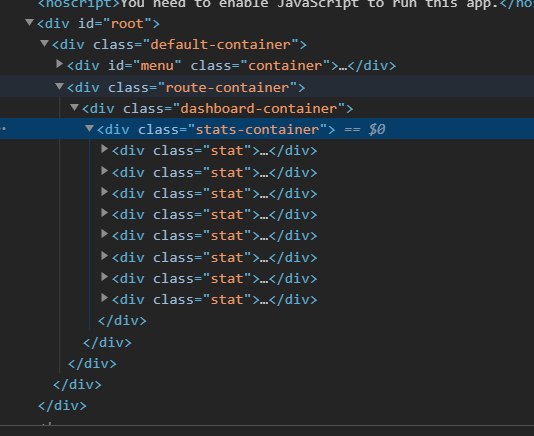Collapse the div id="root" node
Screen dimensions: 534x436
30,23
